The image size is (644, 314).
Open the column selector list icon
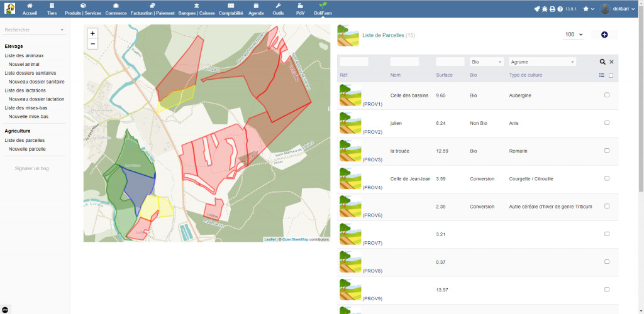[602, 75]
